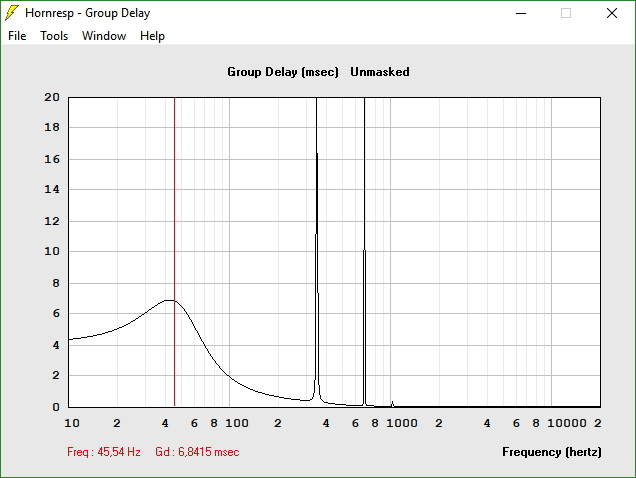Click the Group Delay (msec) chart title
636x478 pixels.
pos(283,72)
